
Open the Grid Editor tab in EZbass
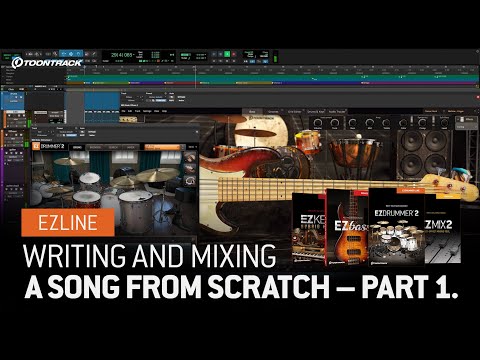[294, 112]
